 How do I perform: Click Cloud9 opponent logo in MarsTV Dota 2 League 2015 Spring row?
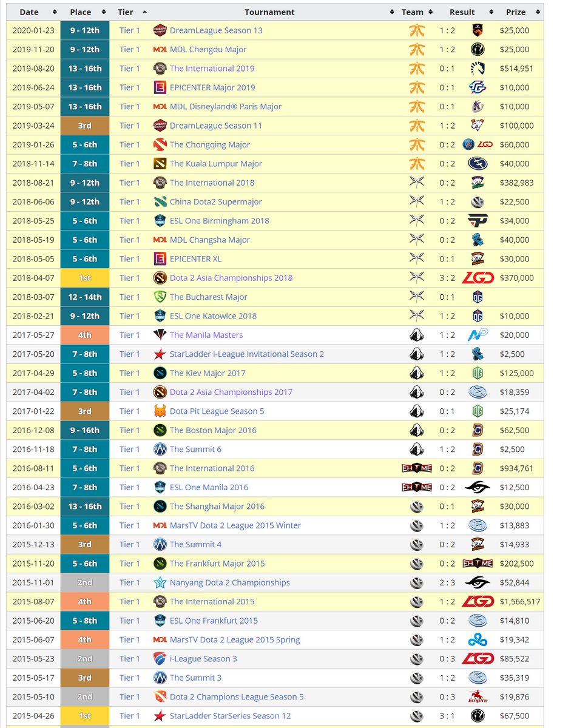tap(478, 639)
